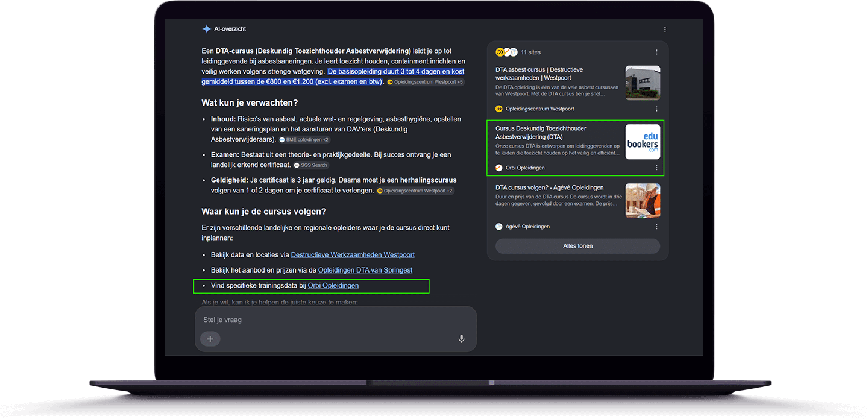Click the building thumbnail on the Westpoort card
This screenshot has height=419, width=868.
[643, 83]
